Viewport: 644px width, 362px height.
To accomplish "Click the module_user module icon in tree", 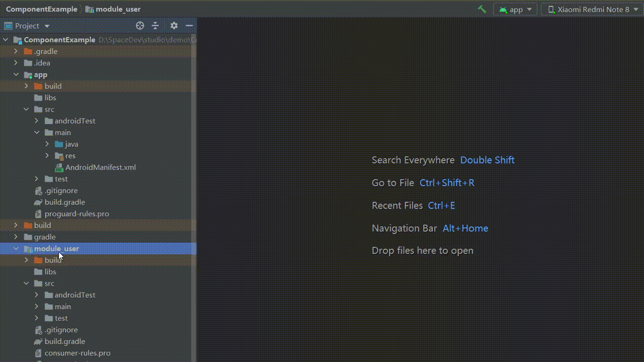I will click(x=28, y=248).
